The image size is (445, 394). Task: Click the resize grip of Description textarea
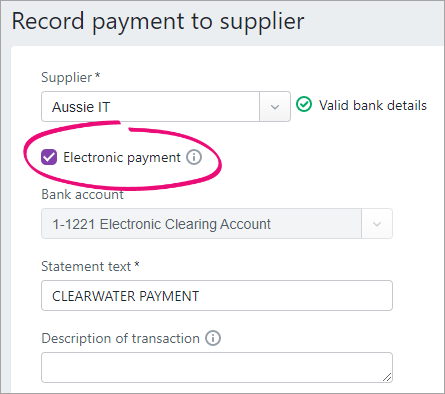tap(387, 377)
